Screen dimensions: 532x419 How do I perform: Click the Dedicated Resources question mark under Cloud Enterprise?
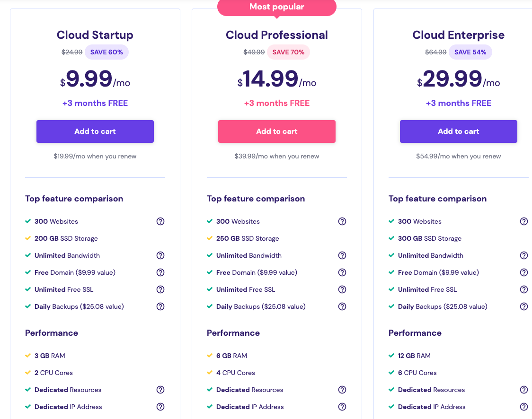(524, 390)
